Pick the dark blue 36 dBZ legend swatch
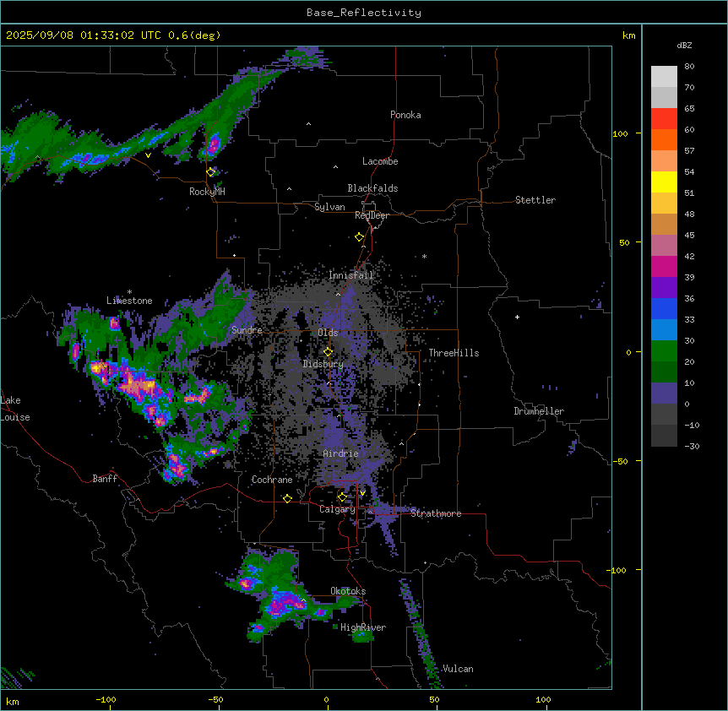The image size is (728, 711). 664,308
